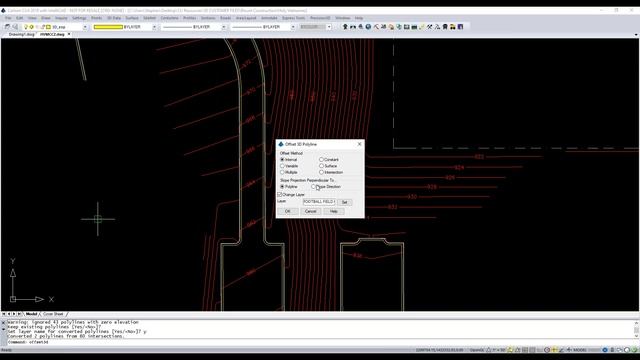Click the Set layer button

344,202
